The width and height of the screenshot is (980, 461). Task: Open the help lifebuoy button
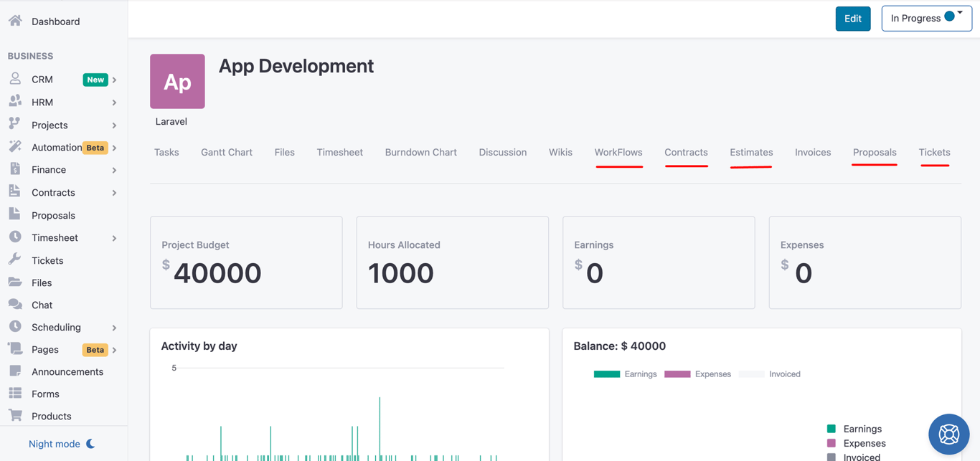point(948,434)
